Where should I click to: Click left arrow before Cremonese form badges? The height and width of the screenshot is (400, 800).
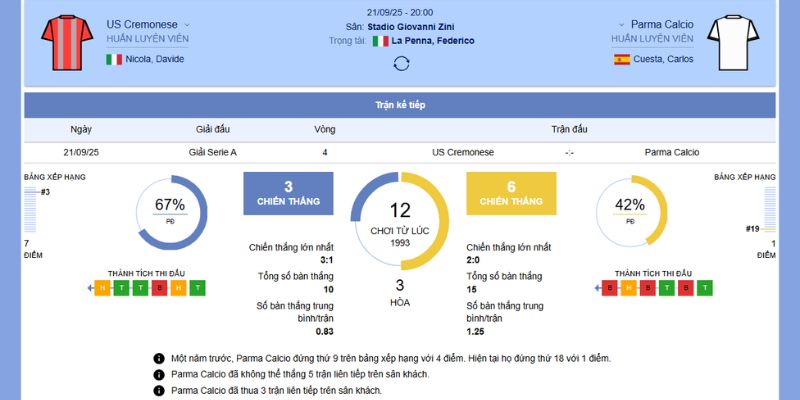[x=90, y=288]
